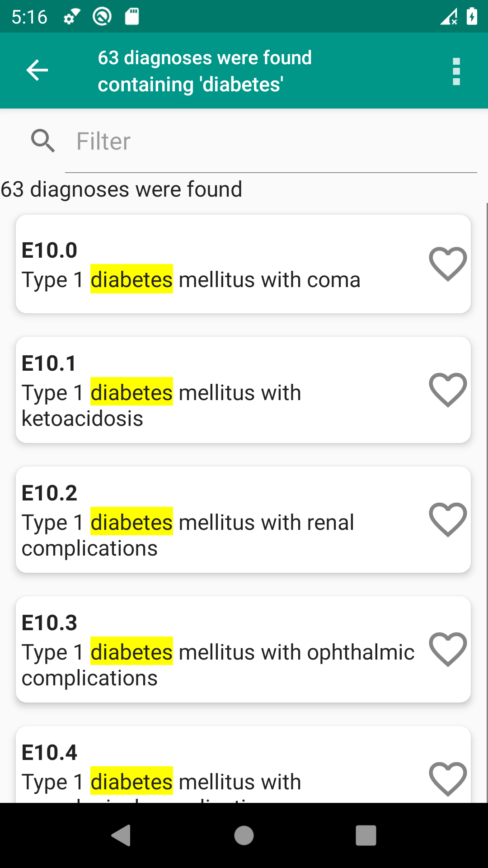This screenshot has width=488, height=868.
Task: Tap the magnifier search icon
Action: point(43,141)
